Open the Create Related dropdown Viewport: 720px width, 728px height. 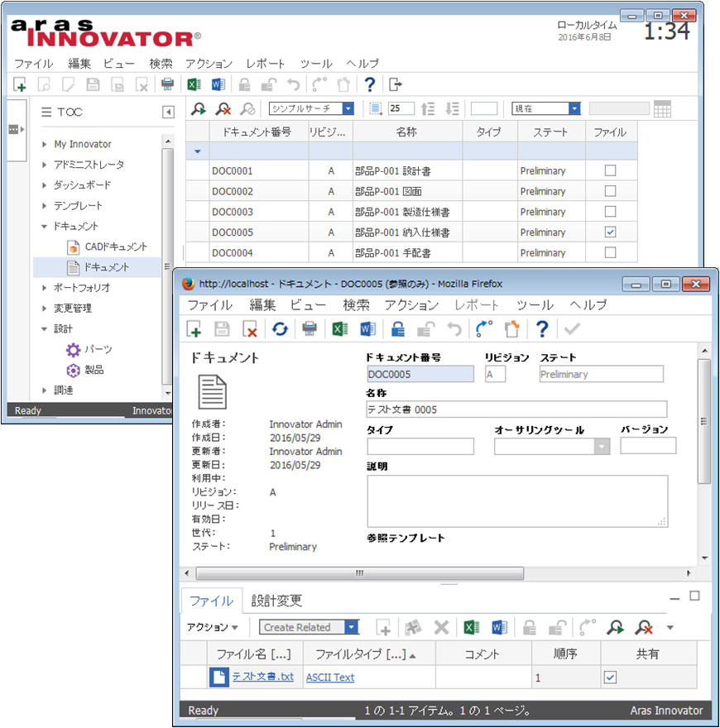[352, 627]
